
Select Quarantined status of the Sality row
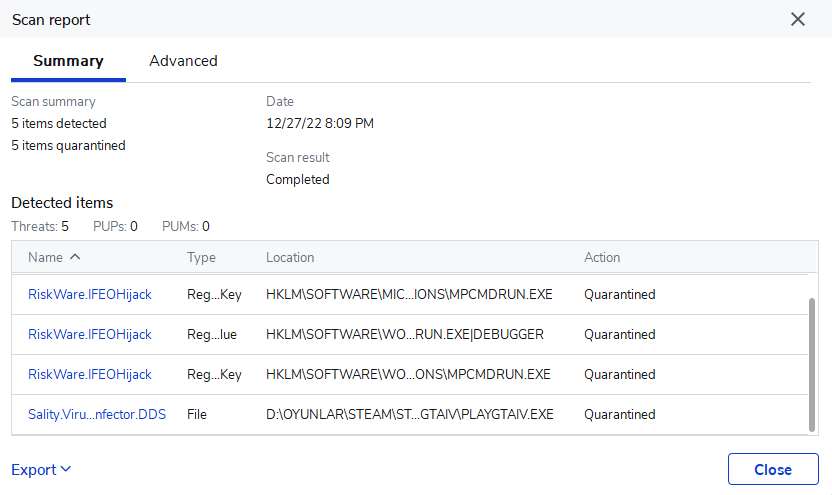[620, 414]
